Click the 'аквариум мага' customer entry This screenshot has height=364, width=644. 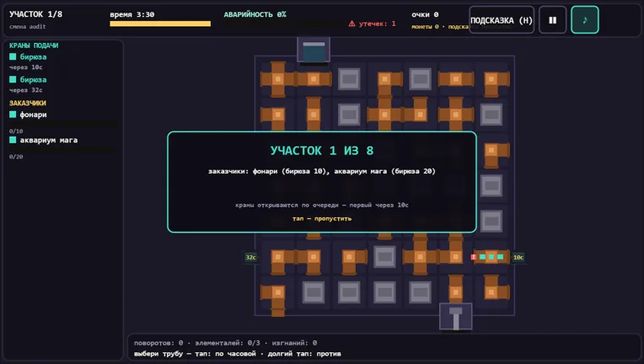point(63,147)
